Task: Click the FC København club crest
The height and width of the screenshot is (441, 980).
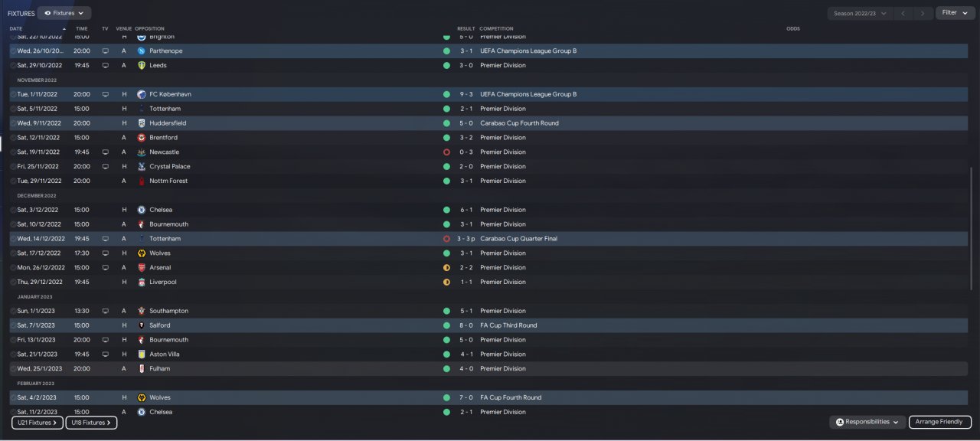Action: coord(141,94)
